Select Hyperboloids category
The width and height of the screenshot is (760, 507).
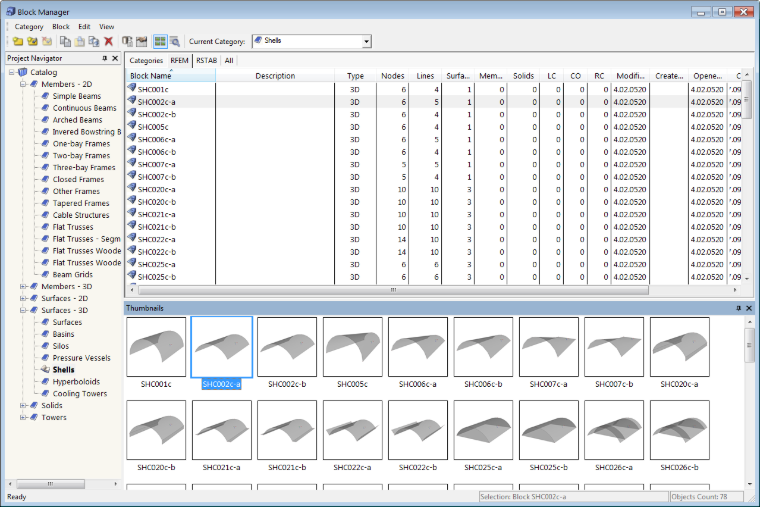tap(76, 381)
